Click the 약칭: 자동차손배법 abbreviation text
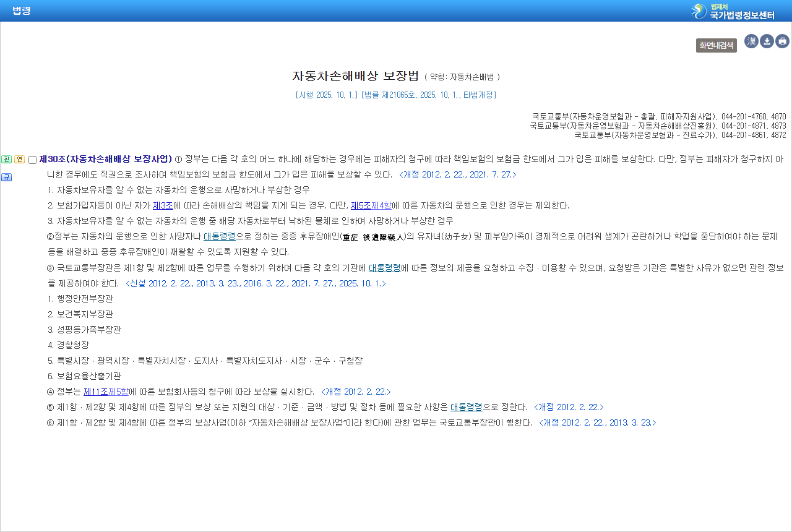 coord(463,77)
